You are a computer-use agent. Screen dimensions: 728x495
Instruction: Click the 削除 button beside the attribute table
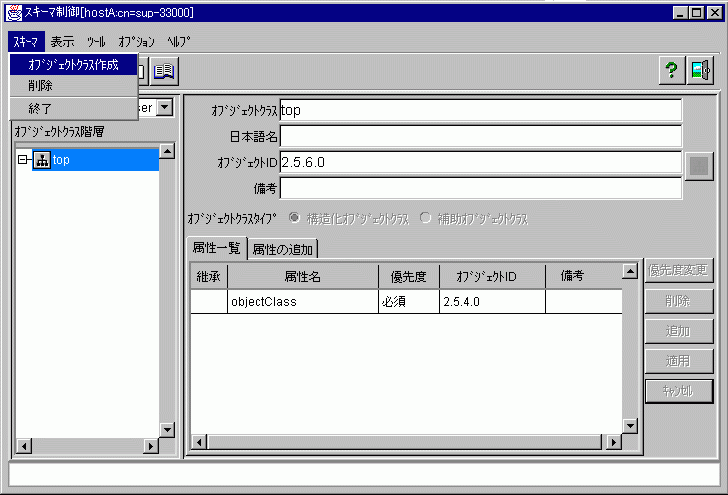coord(678,301)
